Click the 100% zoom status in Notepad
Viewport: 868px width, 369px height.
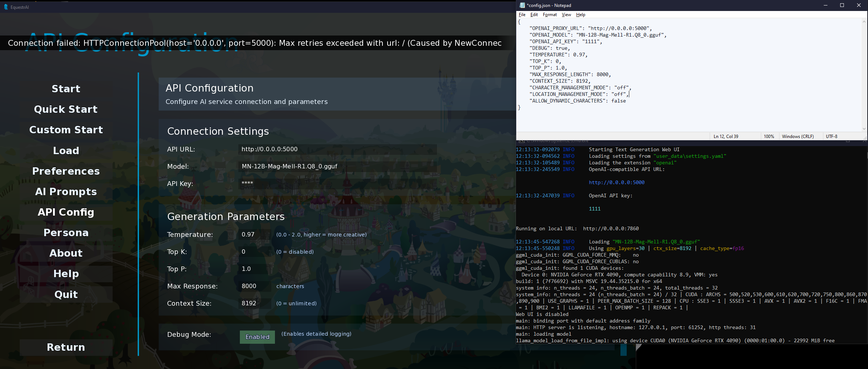pyautogui.click(x=769, y=137)
